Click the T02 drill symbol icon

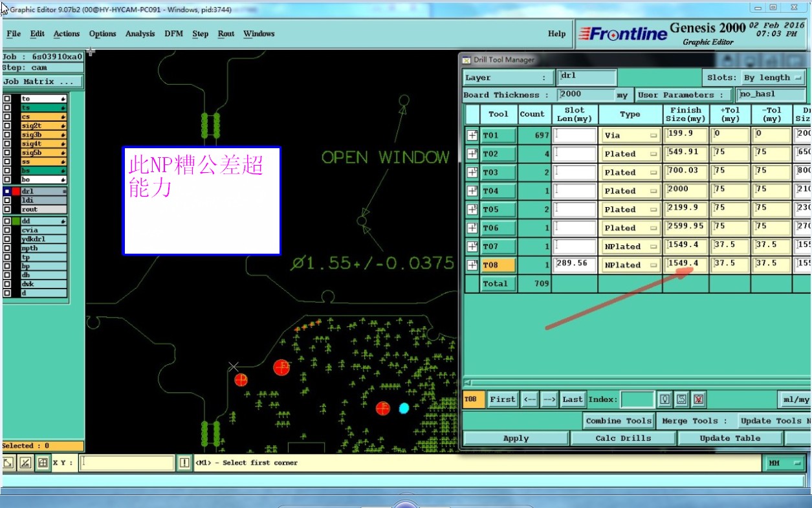click(472, 154)
